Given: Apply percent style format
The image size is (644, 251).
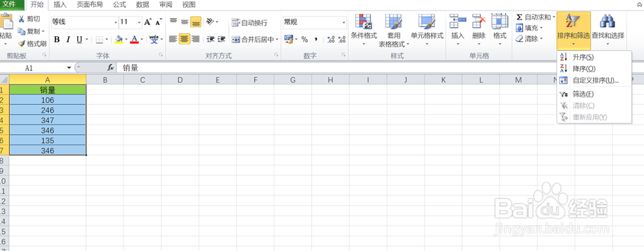Looking at the screenshot, I should [x=304, y=40].
